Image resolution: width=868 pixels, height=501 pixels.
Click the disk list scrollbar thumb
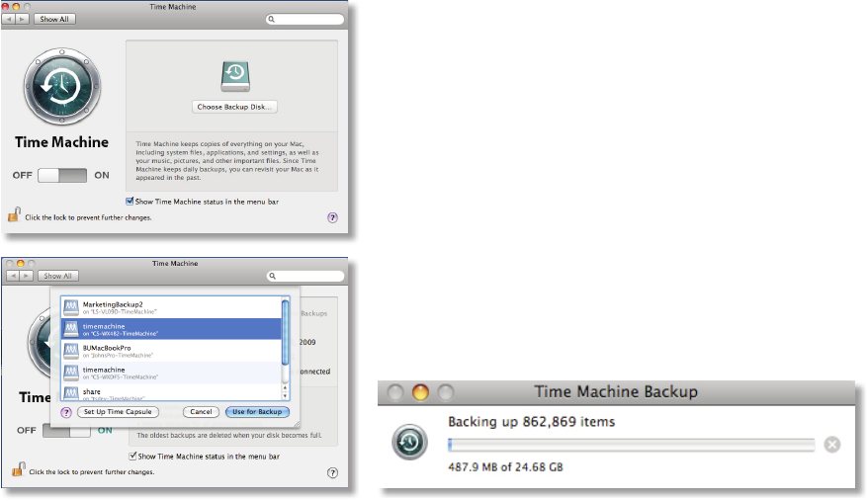point(286,333)
